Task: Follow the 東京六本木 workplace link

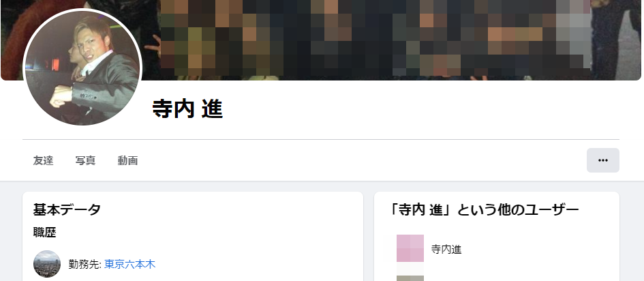Action: 129,264
